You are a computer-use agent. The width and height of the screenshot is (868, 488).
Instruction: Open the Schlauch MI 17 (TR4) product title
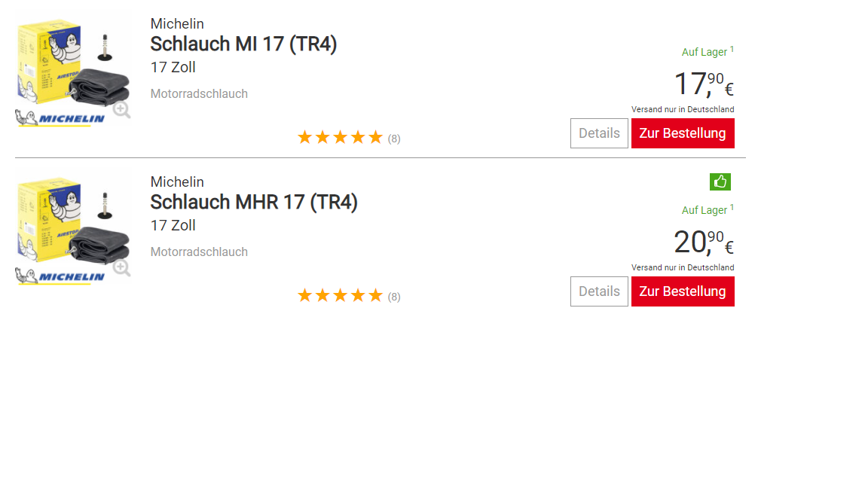pyautogui.click(x=243, y=44)
